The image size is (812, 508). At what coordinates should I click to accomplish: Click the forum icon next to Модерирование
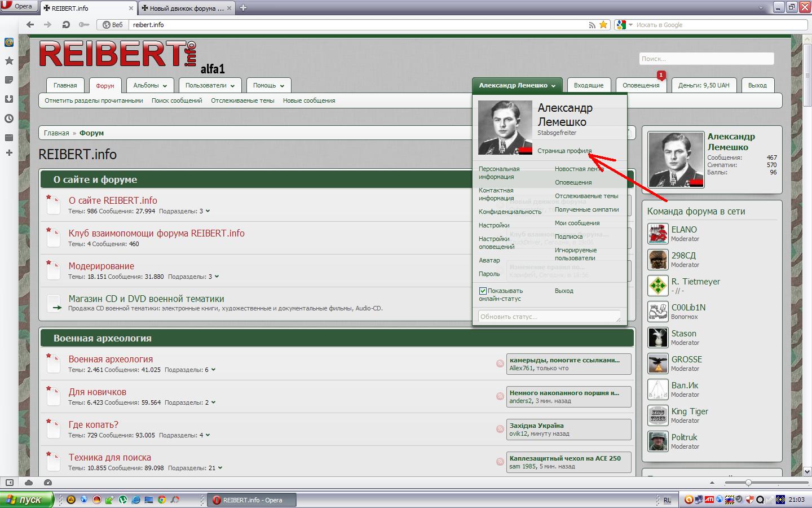[x=53, y=270]
